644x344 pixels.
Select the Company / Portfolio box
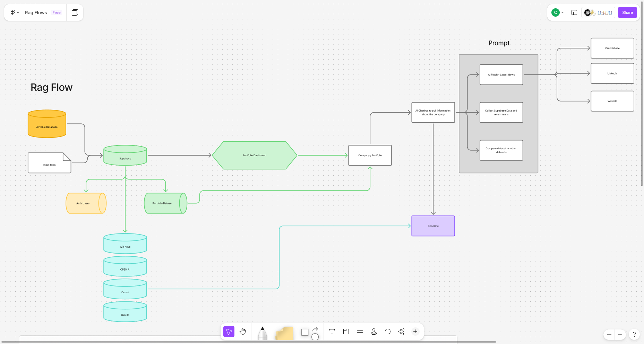(370, 155)
